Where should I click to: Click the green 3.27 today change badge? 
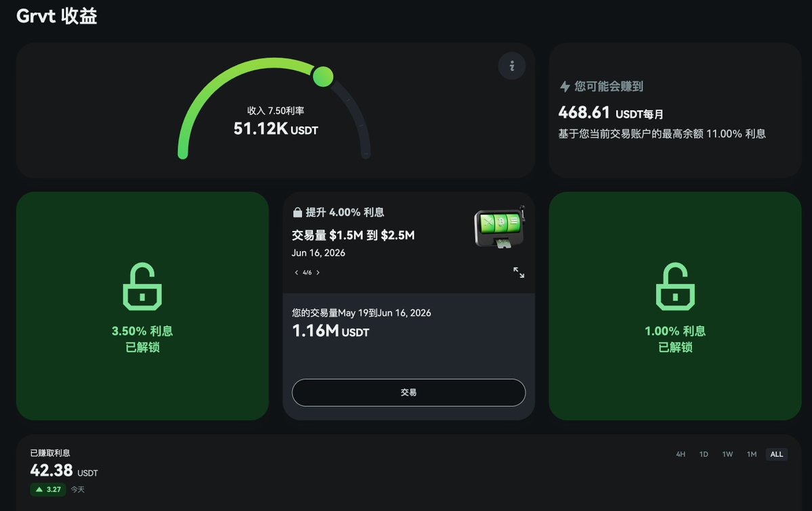click(x=47, y=489)
